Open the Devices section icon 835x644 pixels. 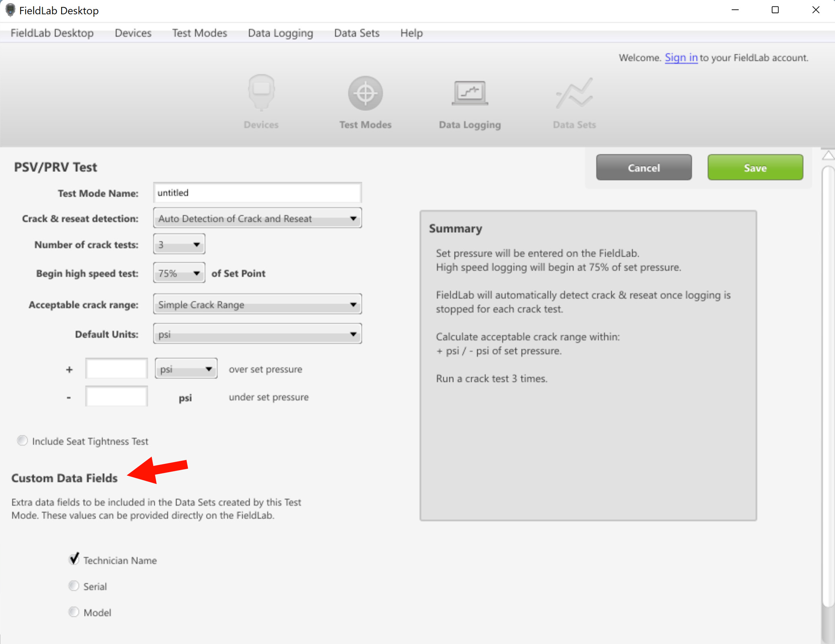(x=261, y=93)
